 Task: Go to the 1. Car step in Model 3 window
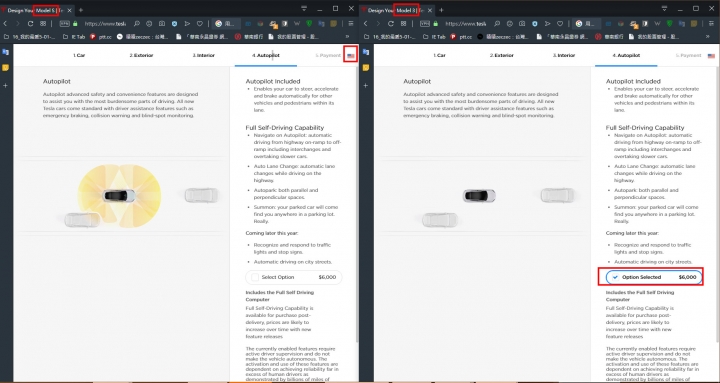(439, 56)
